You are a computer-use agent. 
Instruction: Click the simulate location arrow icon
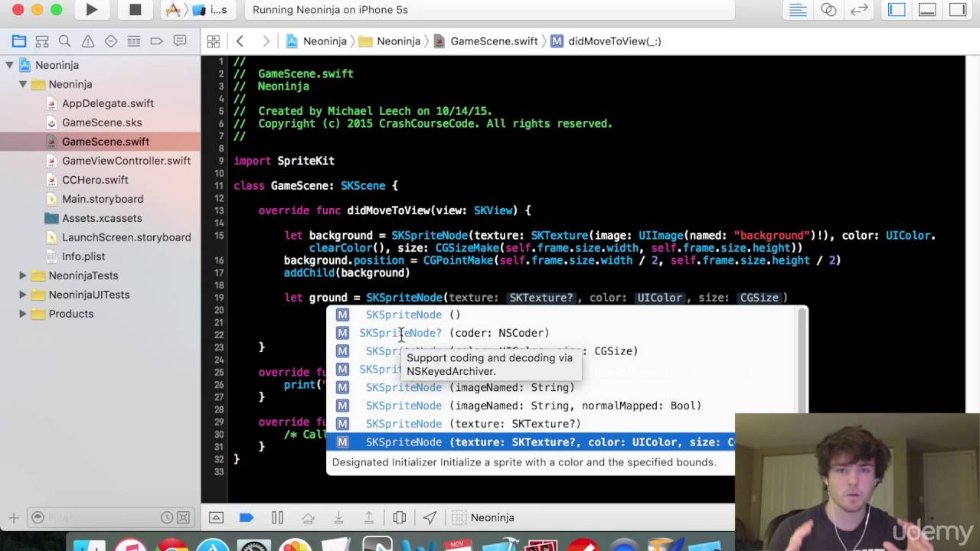point(430,518)
